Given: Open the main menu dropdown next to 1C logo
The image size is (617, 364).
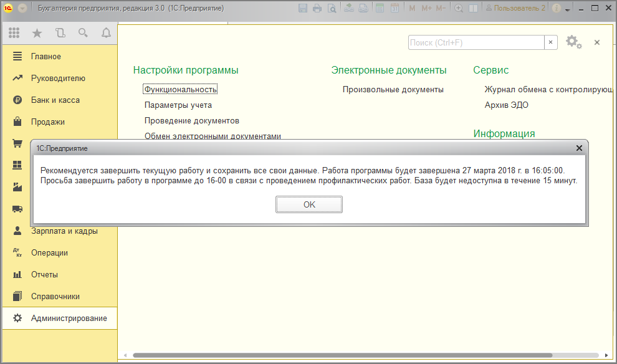Looking at the screenshot, I should pyautogui.click(x=22, y=9).
